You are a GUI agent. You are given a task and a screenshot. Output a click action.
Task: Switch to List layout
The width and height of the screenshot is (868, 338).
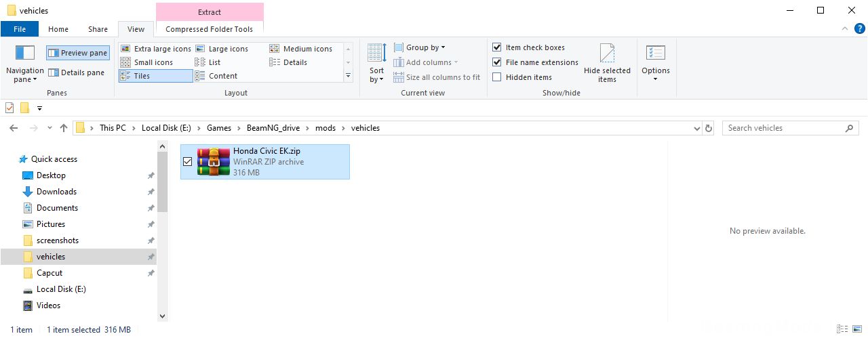208,62
